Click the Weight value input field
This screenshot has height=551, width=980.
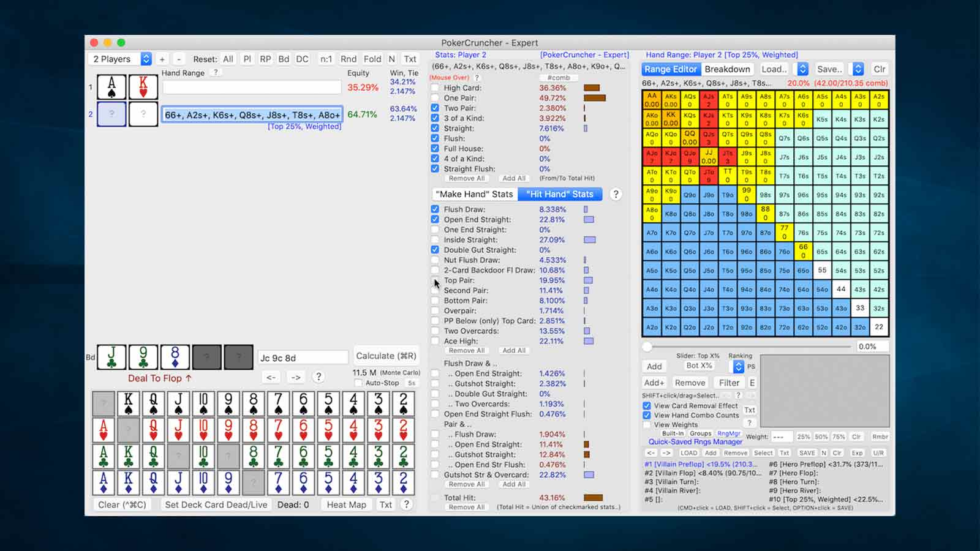click(781, 437)
